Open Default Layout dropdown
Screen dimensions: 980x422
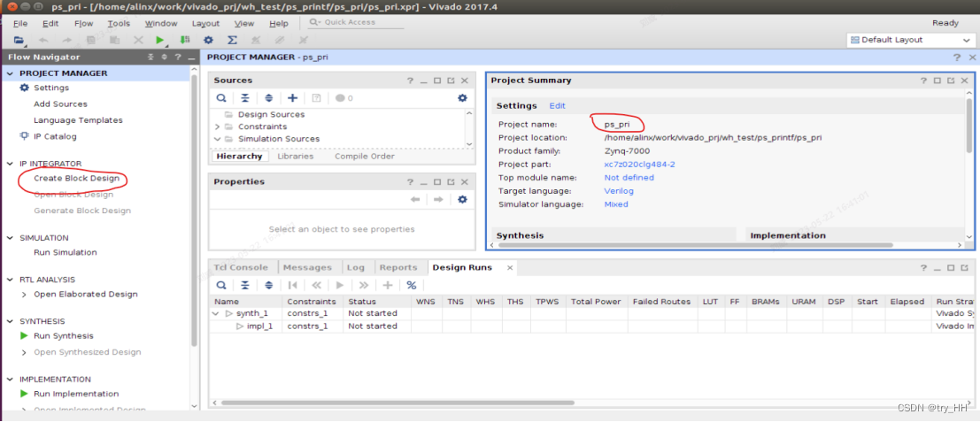tap(910, 40)
